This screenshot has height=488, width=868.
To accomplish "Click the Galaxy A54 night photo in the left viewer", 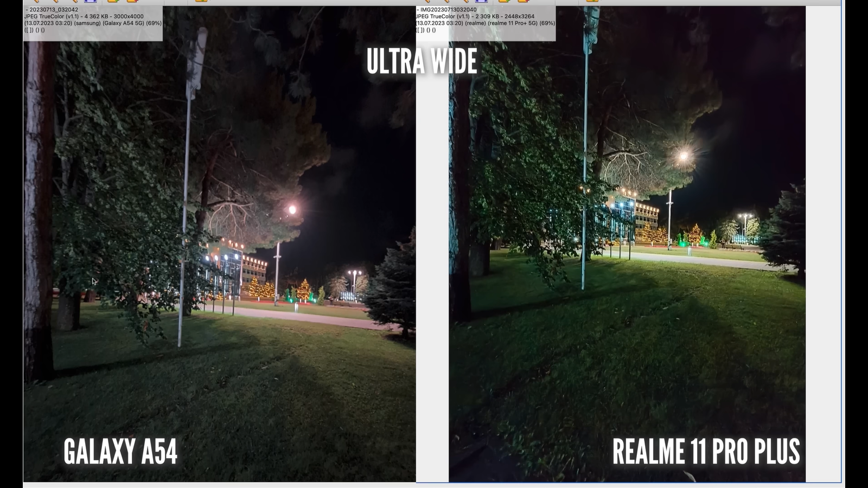I will pyautogui.click(x=219, y=244).
